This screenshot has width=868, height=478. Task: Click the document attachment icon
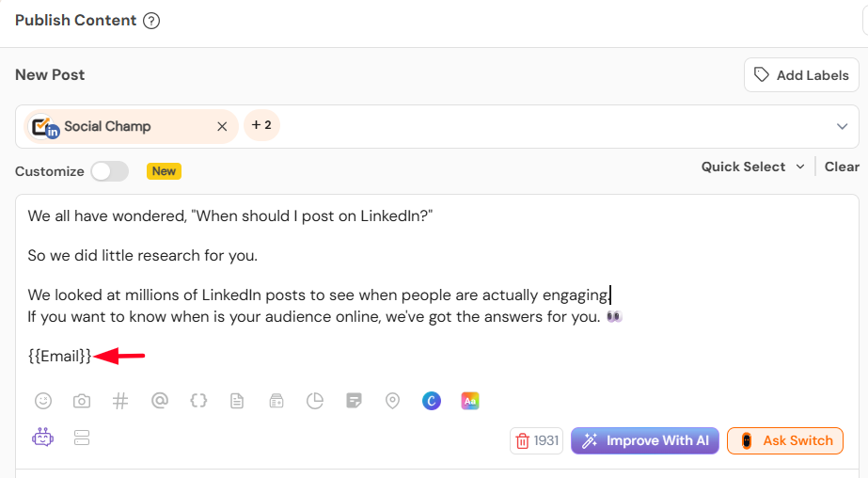(x=237, y=401)
